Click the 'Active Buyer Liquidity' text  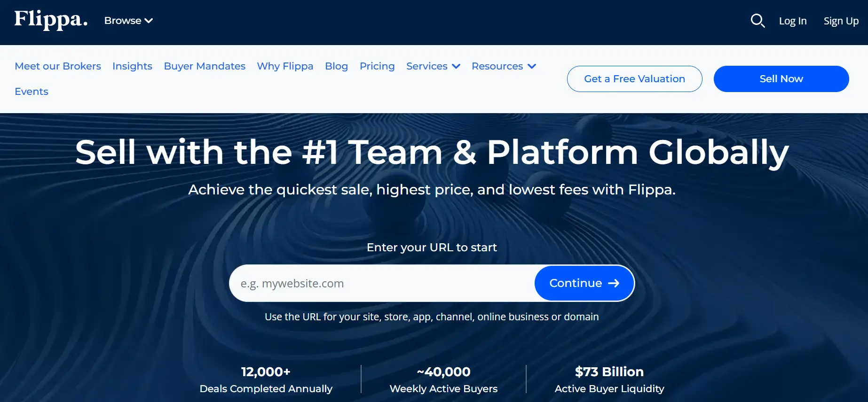609,389
